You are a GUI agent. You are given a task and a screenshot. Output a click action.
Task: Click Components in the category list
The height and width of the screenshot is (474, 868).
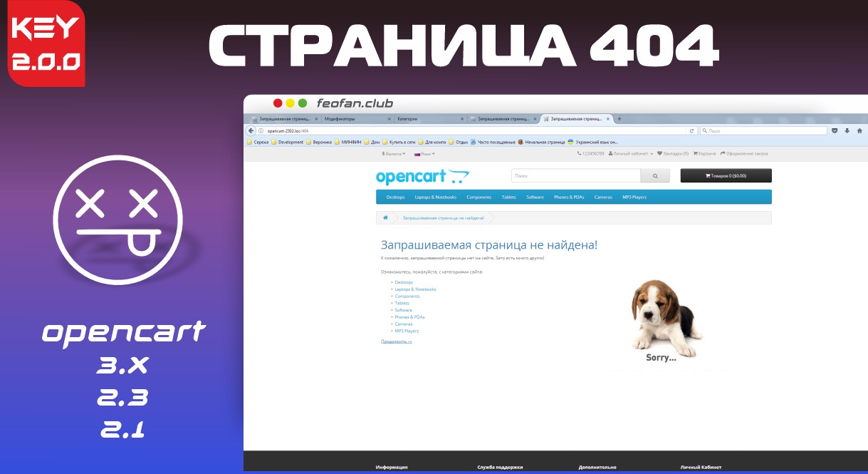(407, 297)
